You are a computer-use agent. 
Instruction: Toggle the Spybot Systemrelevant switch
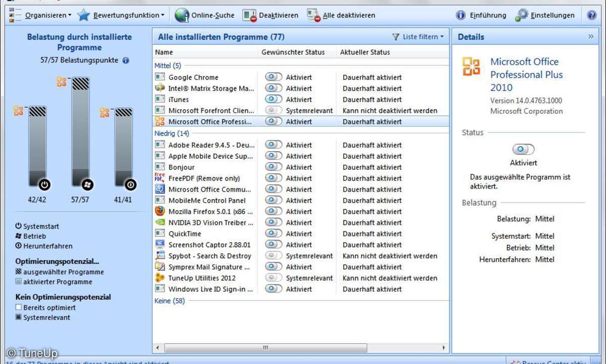(x=273, y=255)
